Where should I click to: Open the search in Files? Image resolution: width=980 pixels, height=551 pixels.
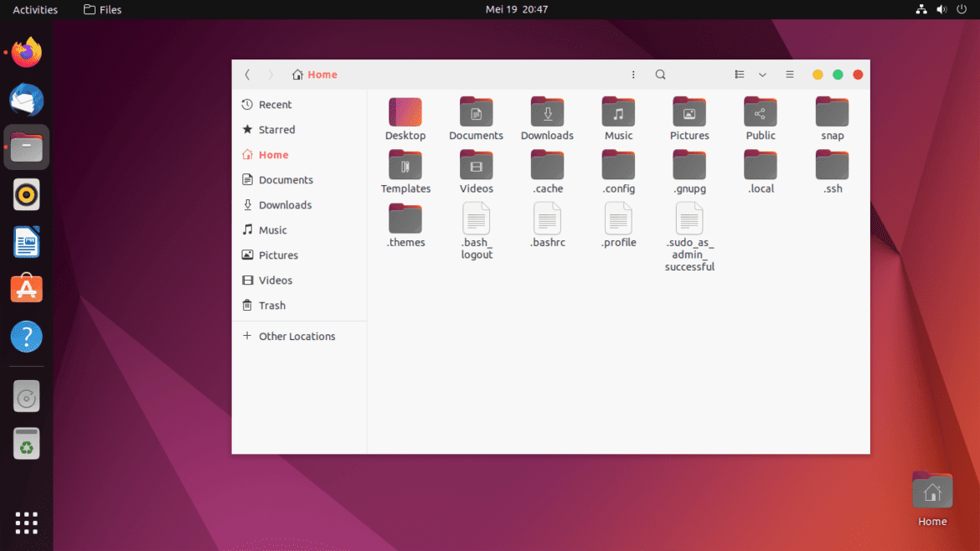pyautogui.click(x=660, y=75)
